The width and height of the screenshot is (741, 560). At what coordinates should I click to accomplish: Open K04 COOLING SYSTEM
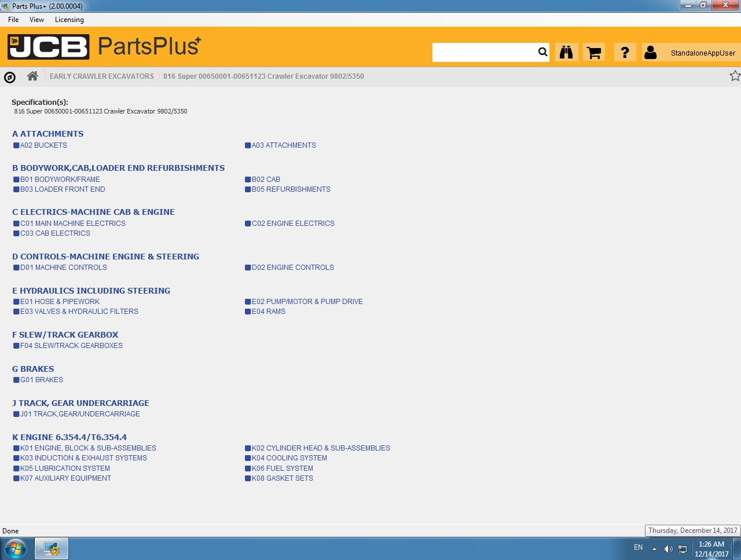(x=289, y=458)
